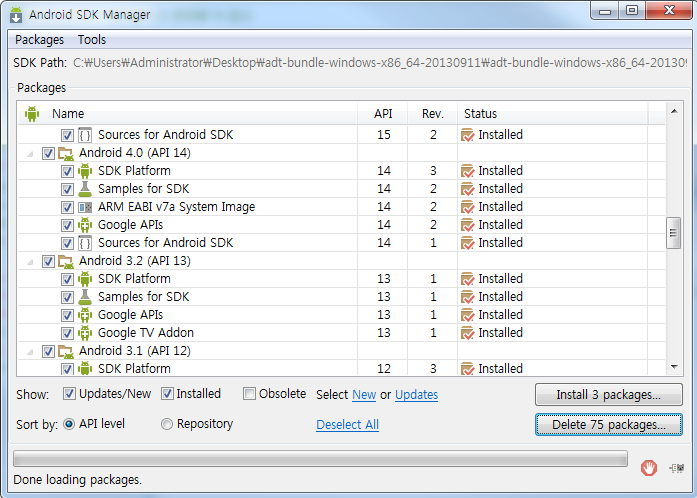697x498 pixels.
Task: Click the SDK Path text field
Action: [380, 63]
